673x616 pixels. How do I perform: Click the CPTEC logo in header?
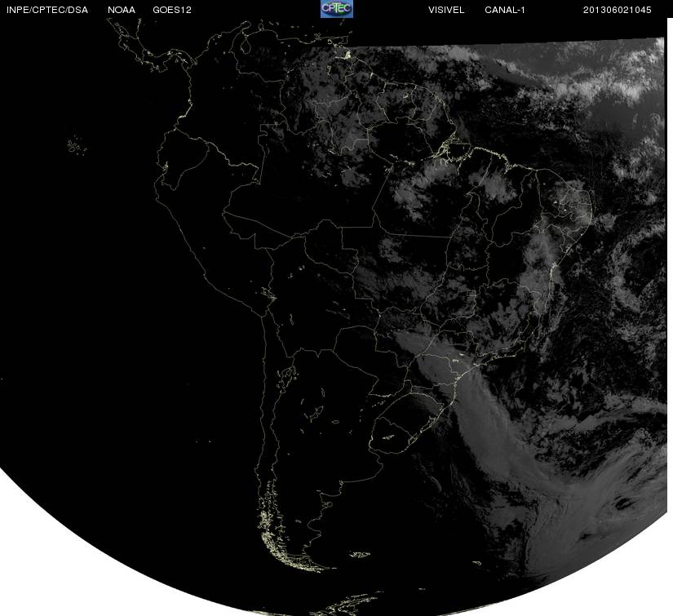point(337,9)
